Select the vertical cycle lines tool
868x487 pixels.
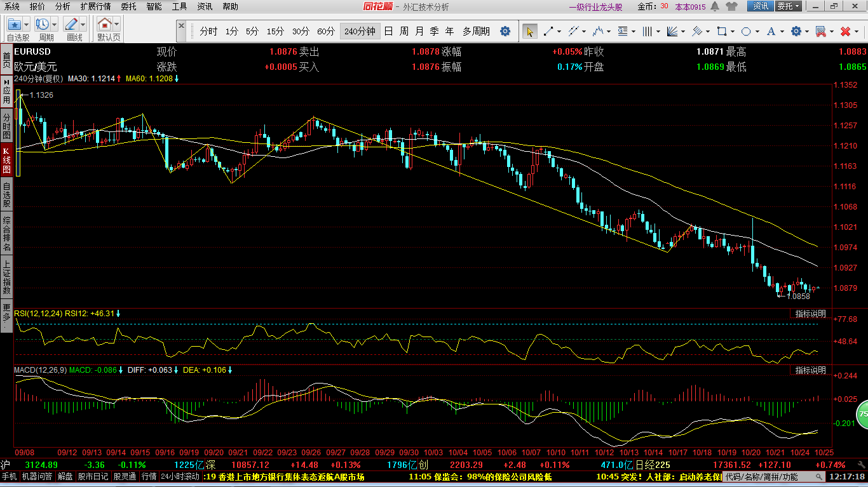pyautogui.click(x=648, y=31)
